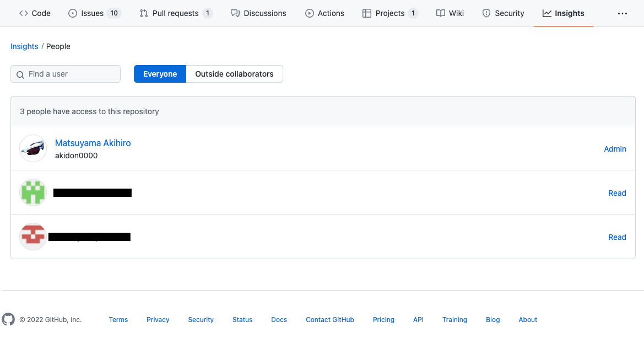Open the Wiki tab
644x359 pixels.
pyautogui.click(x=450, y=13)
